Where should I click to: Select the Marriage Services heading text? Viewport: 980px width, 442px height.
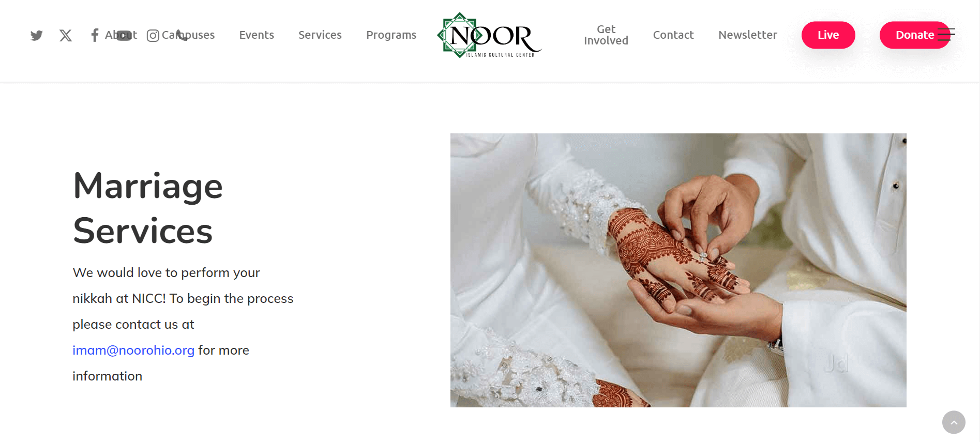click(148, 208)
